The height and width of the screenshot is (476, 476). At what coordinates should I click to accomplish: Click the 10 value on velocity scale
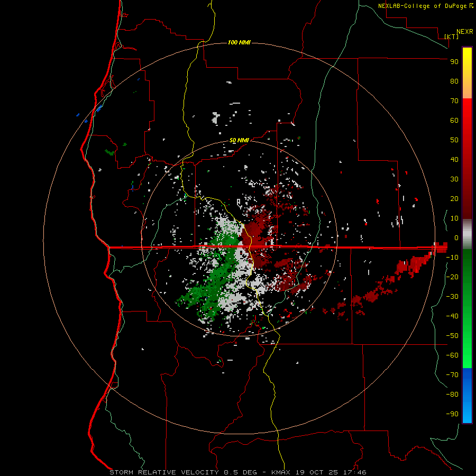point(454,218)
